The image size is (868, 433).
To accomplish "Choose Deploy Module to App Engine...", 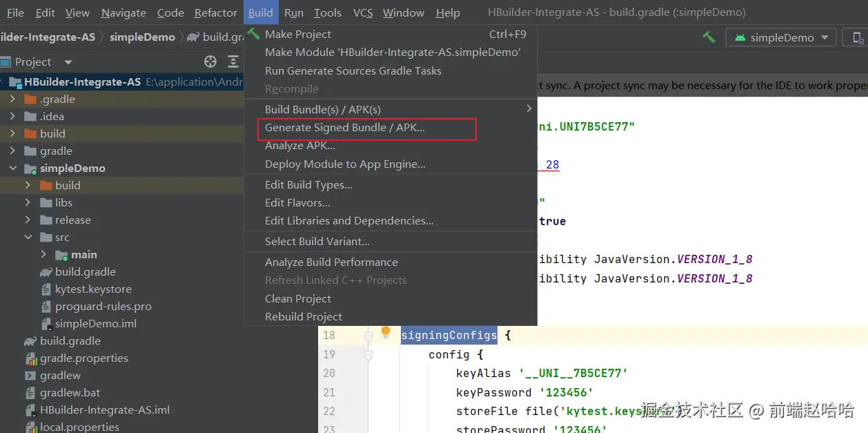I will [391, 164].
